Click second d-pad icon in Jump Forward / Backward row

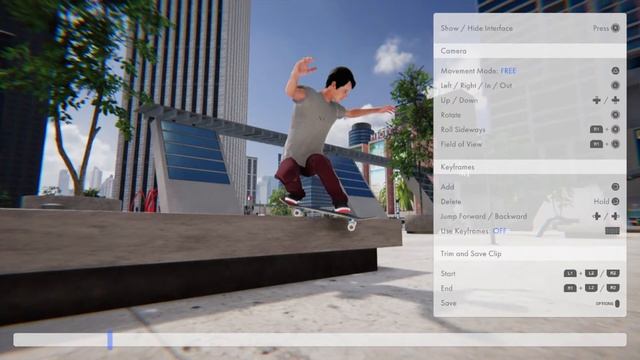coord(615,216)
